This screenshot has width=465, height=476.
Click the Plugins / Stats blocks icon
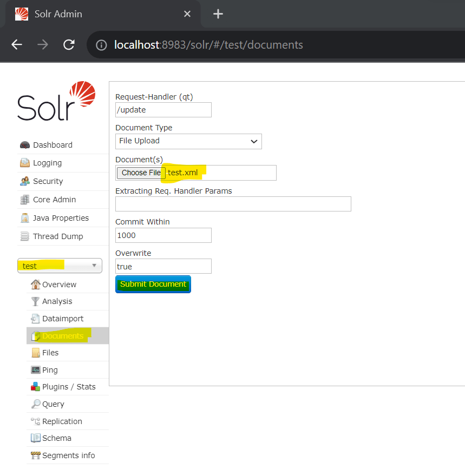(36, 387)
